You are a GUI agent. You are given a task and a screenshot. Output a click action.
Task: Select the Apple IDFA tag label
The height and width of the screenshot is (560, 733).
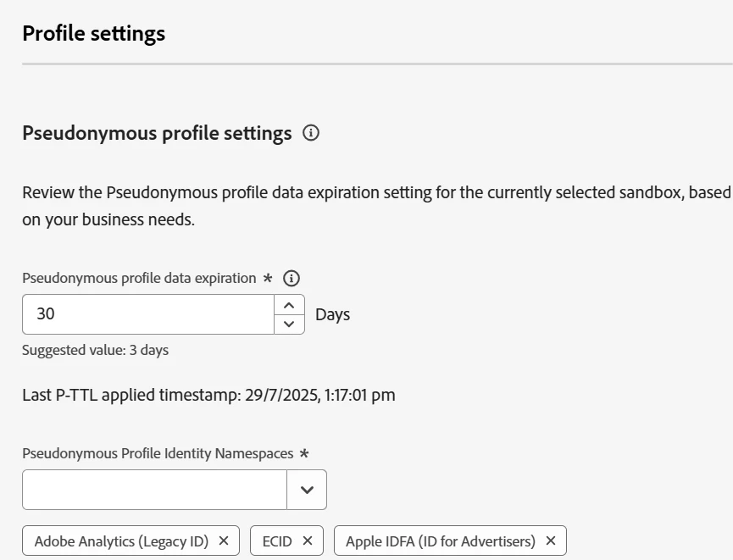tap(441, 541)
